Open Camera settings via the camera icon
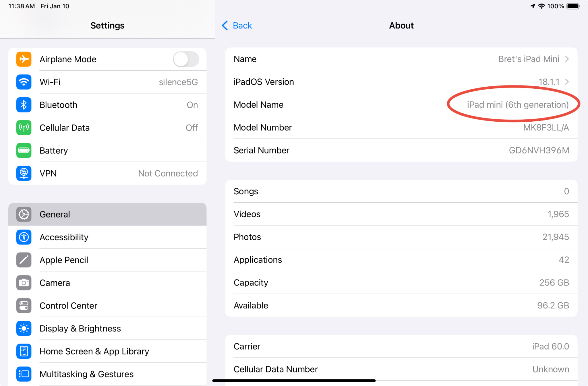 (24, 283)
